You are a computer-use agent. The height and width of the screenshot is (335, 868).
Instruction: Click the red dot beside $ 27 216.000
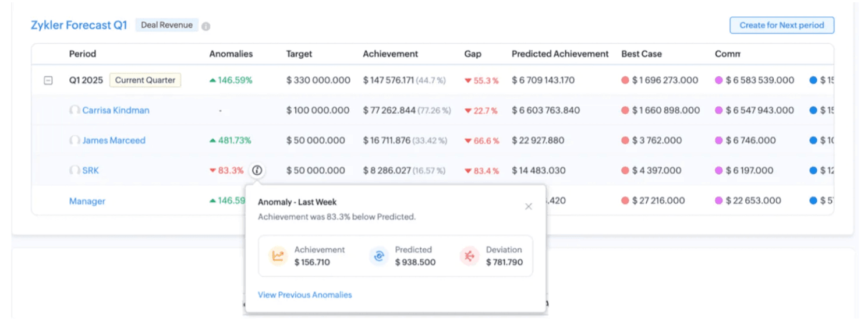(x=625, y=201)
